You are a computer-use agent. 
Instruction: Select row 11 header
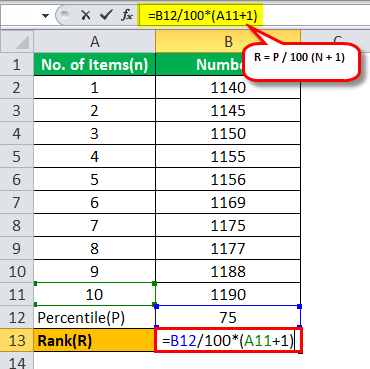pos(17,294)
